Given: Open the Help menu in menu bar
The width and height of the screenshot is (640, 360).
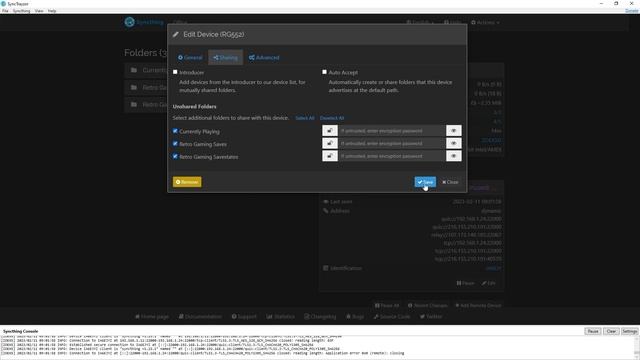Looking at the screenshot, I should 52,11.
